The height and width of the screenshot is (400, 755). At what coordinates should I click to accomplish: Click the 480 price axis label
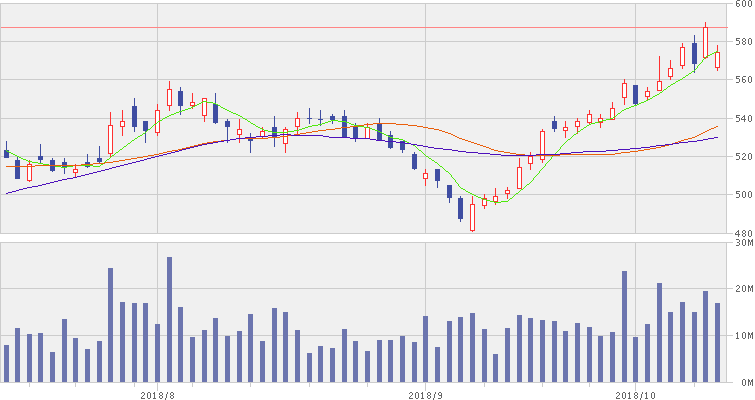(743, 233)
